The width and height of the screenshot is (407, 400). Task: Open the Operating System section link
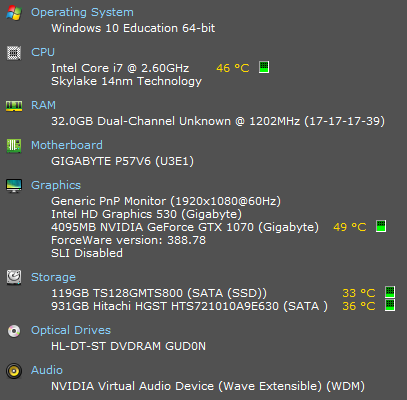tap(82, 13)
